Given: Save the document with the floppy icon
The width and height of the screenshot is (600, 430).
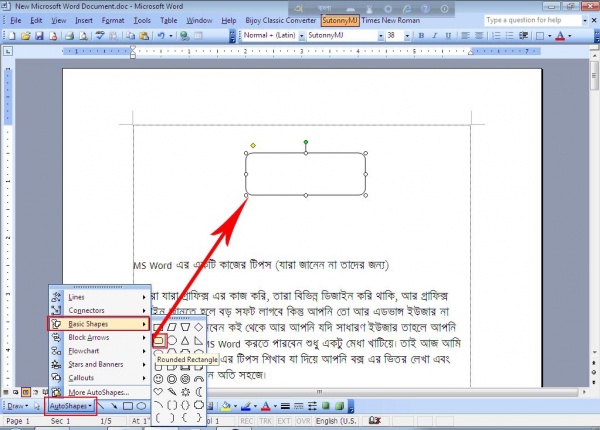Looking at the screenshot, I should (x=39, y=36).
